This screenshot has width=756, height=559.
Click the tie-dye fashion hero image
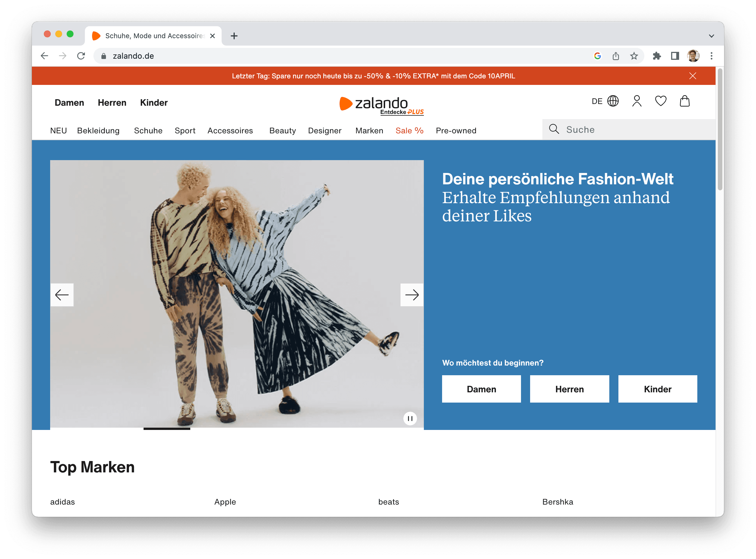pos(237,294)
